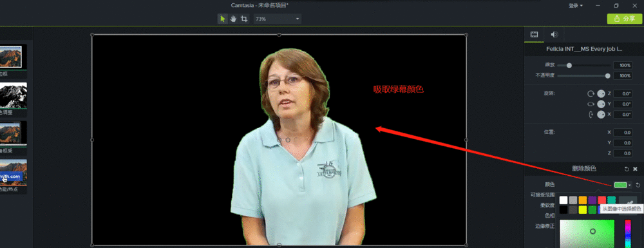Viewport: 644px width, 248px height.
Task: Remove the 删除颜色 effect with X
Action: pos(635,169)
